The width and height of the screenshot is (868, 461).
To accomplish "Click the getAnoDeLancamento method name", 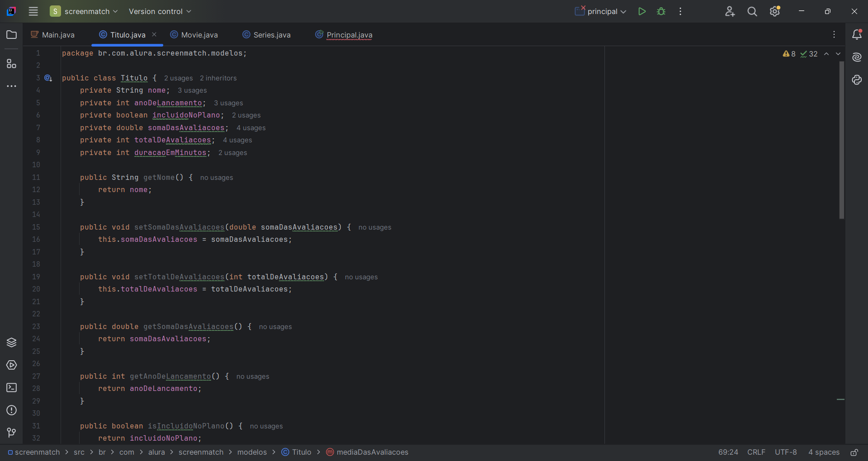I will [x=170, y=376].
